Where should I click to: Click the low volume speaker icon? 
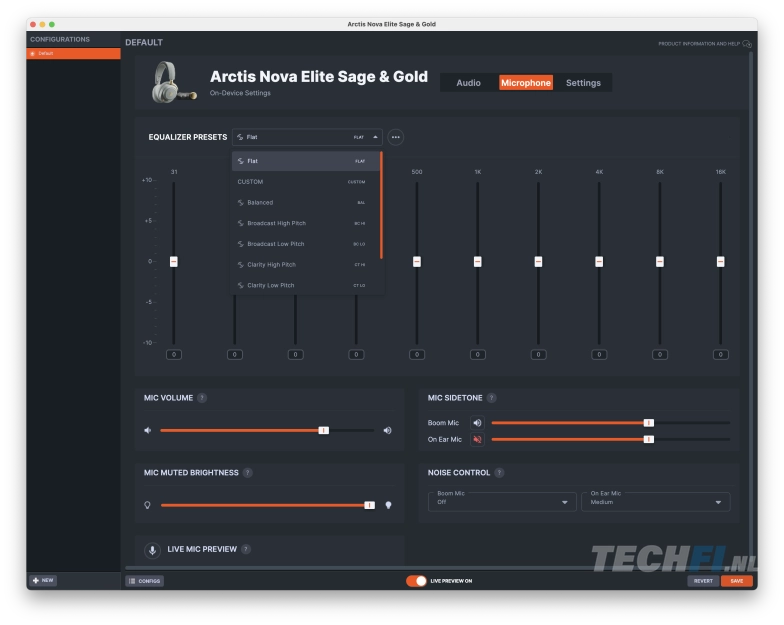pyautogui.click(x=148, y=430)
